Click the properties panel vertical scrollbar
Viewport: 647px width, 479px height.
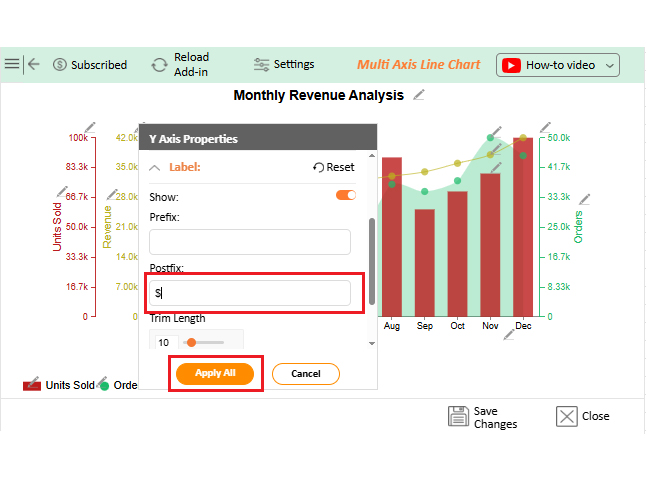pos(373,260)
